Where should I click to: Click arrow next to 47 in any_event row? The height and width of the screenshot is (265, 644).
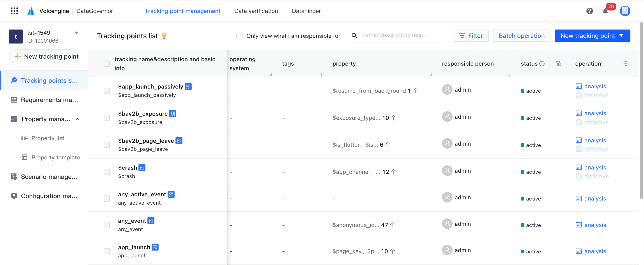(393, 225)
